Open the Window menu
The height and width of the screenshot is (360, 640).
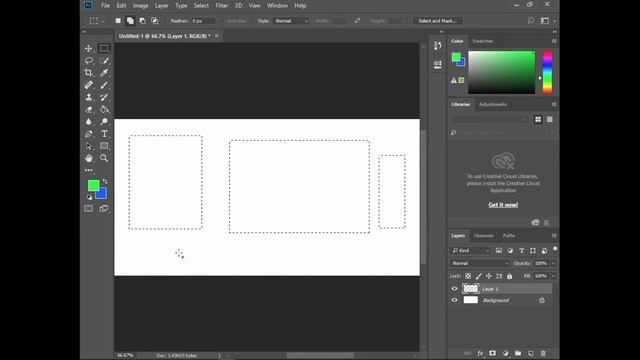(x=277, y=6)
